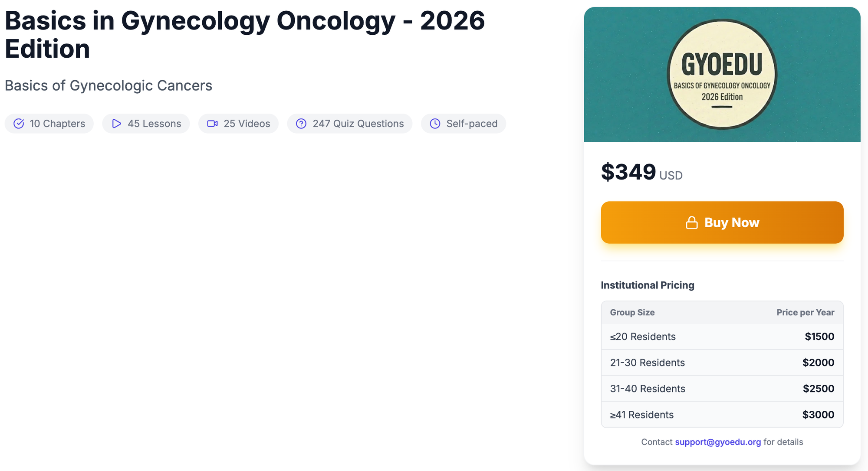Click the question mark icon for Quiz Questions
Screen dimensions: 868x471
pos(301,124)
